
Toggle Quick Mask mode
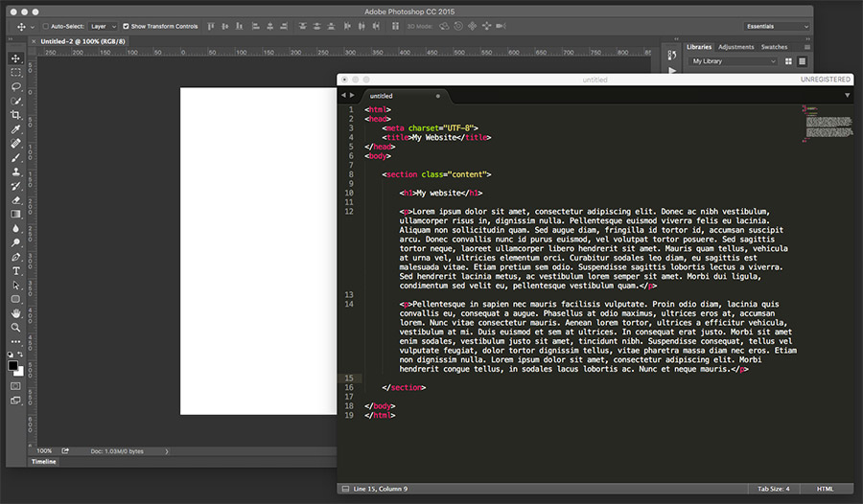coord(16,386)
